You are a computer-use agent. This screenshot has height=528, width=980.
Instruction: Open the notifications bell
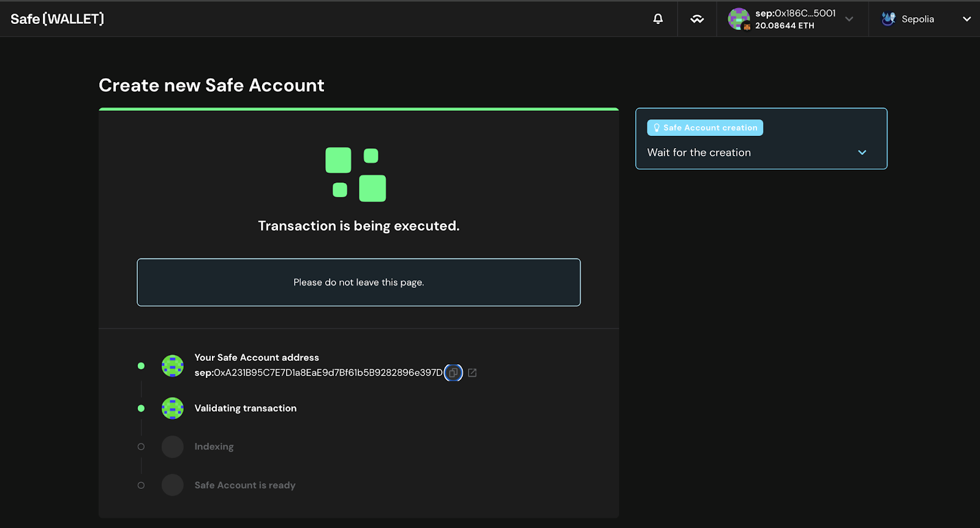point(658,19)
